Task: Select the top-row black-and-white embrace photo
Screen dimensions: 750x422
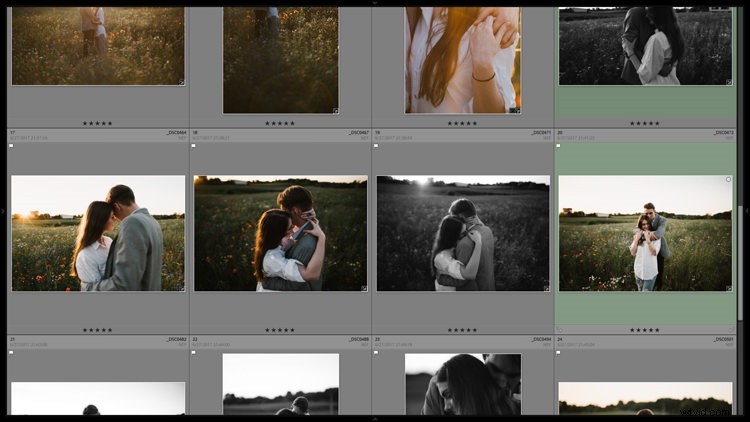Action: 645,46
